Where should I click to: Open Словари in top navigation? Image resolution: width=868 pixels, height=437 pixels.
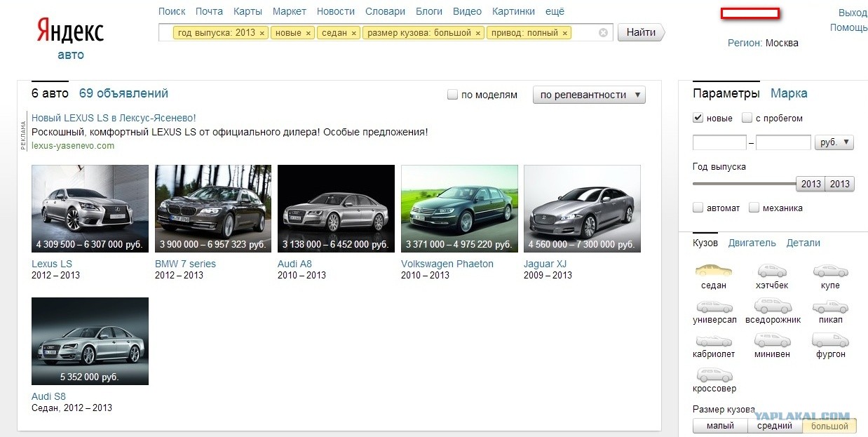click(385, 11)
